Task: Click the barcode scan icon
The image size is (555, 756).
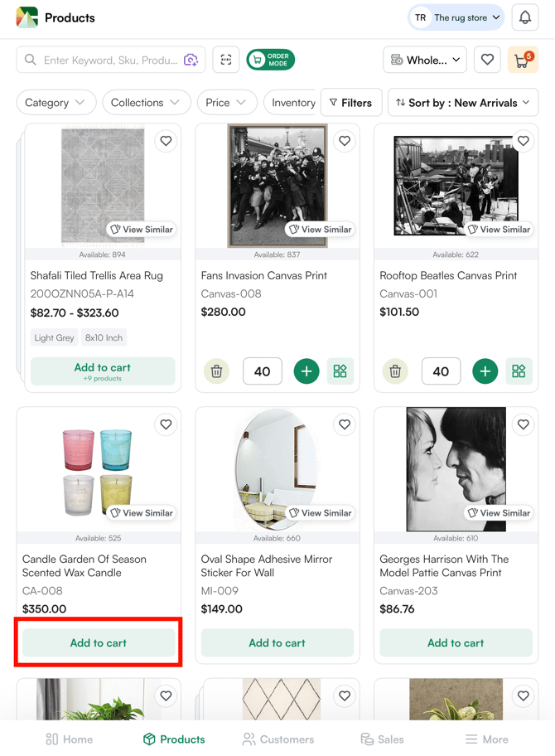Action: (x=225, y=60)
